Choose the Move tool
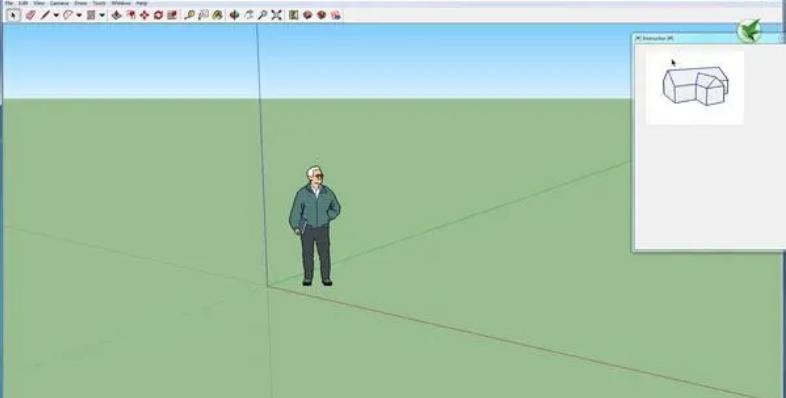The image size is (786, 398). click(144, 15)
